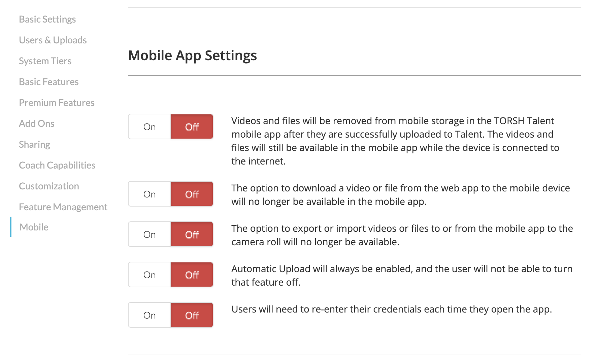This screenshot has height=364, width=598.
Task: Select System Tiers sidebar item
Action: 45,61
